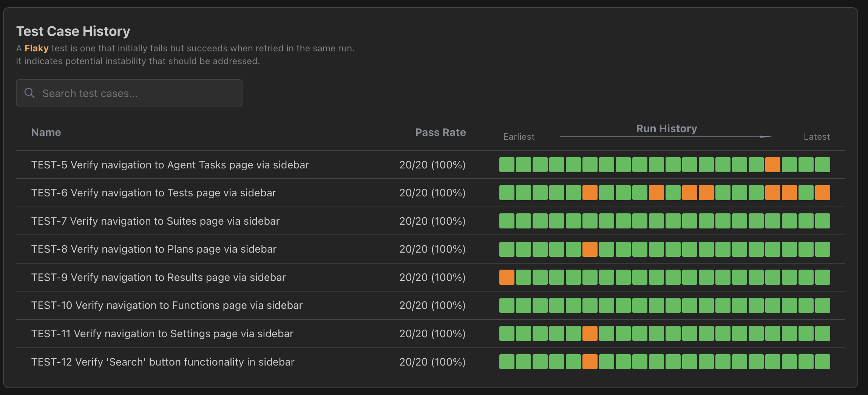Image resolution: width=868 pixels, height=395 pixels.
Task: Sort the table by the Name column
Action: [46, 132]
